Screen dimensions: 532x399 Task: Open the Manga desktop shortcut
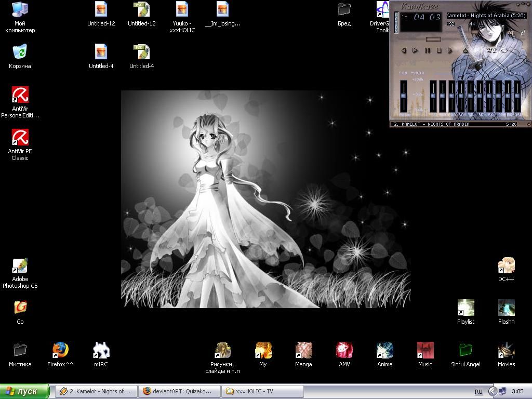tap(303, 355)
